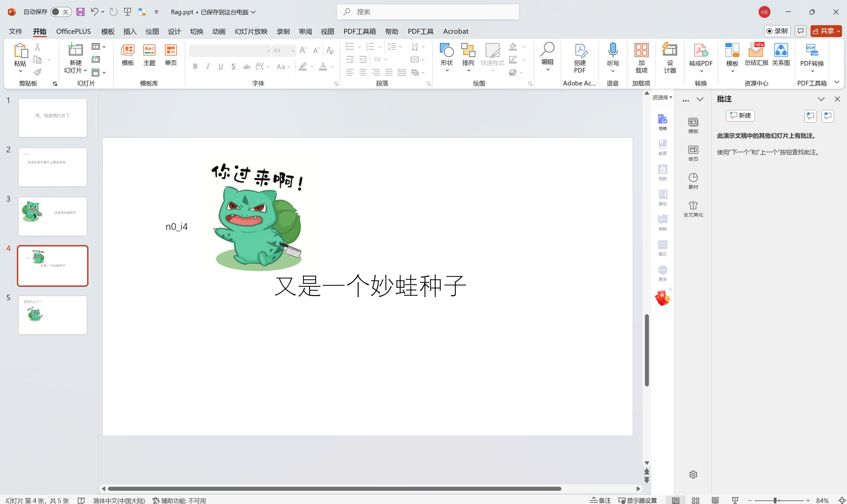The height and width of the screenshot is (504, 847).
Task: Switch to the 插入 tab
Action: click(x=130, y=31)
